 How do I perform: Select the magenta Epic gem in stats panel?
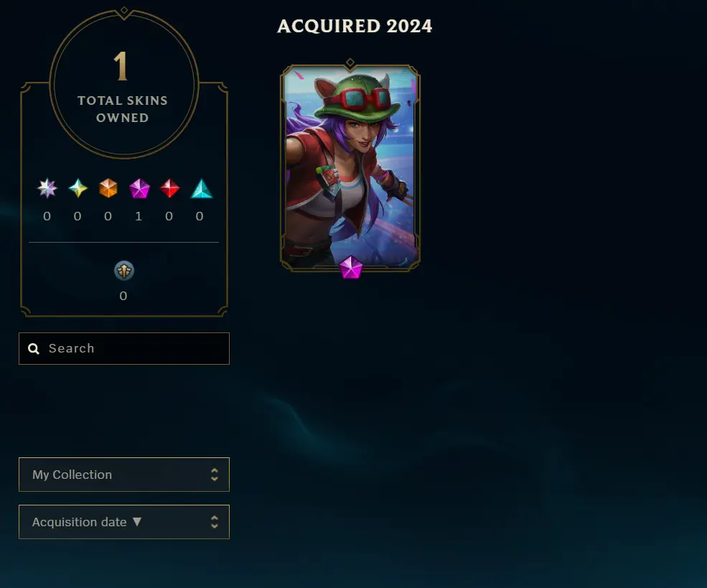tap(139, 189)
